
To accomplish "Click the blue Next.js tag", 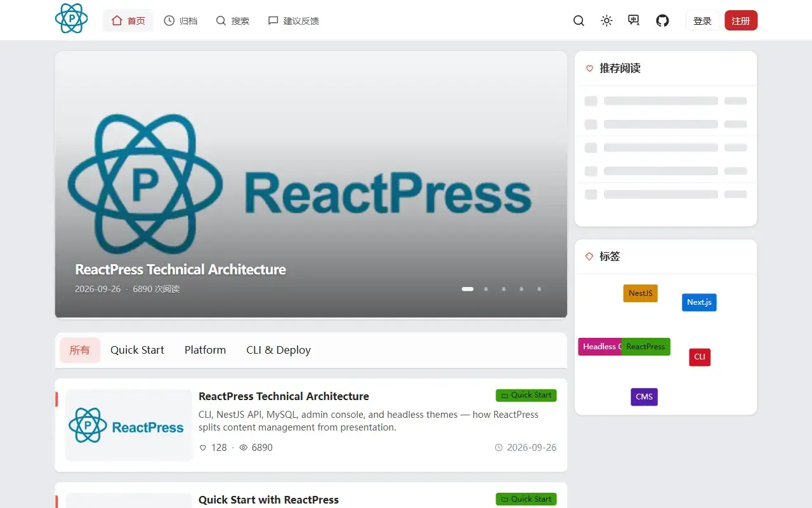I will pos(699,302).
